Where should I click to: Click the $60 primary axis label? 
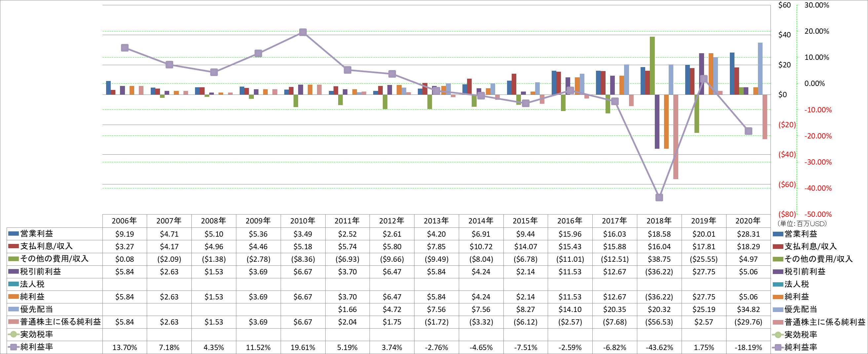point(784,5)
